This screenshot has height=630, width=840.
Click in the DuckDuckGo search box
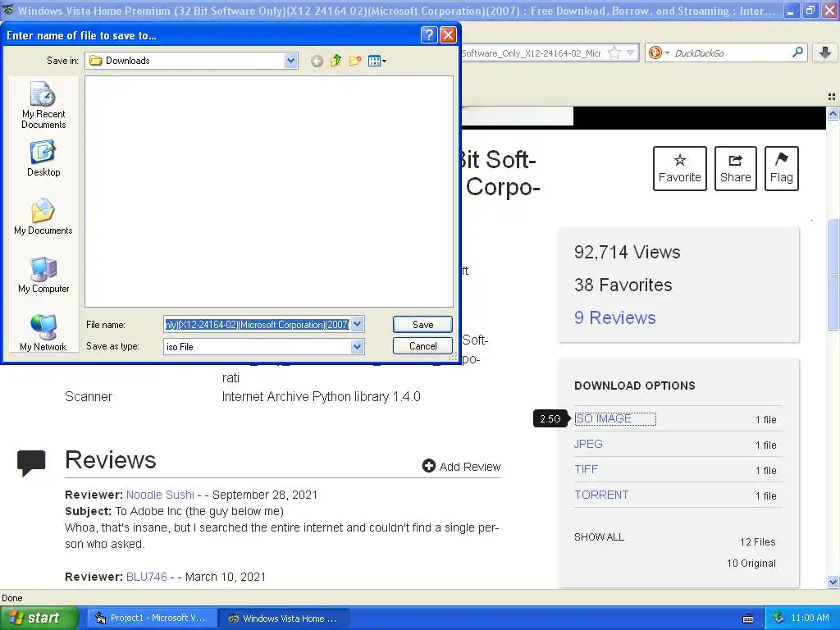(731, 52)
